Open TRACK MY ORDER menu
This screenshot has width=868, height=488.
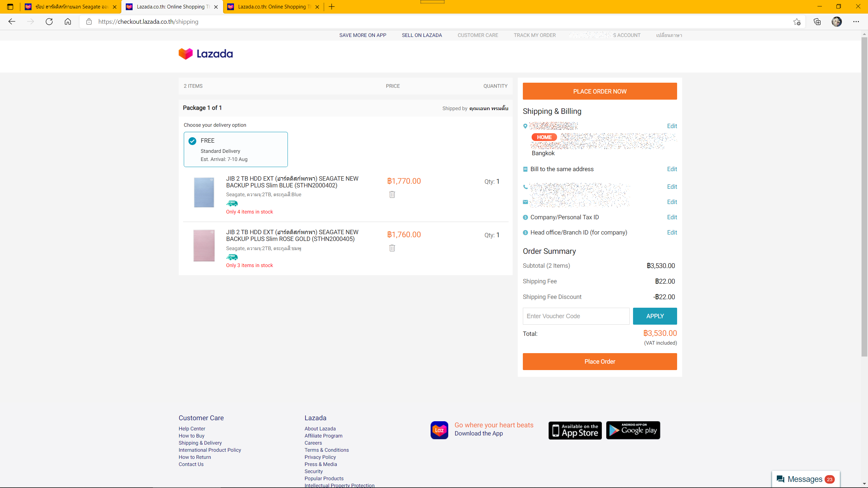tap(534, 35)
